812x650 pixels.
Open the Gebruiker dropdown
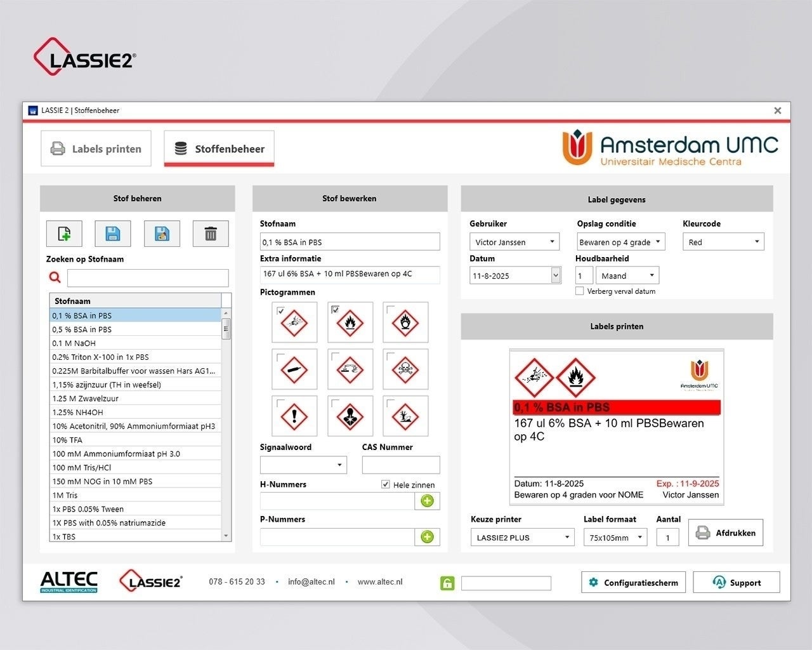pos(514,242)
